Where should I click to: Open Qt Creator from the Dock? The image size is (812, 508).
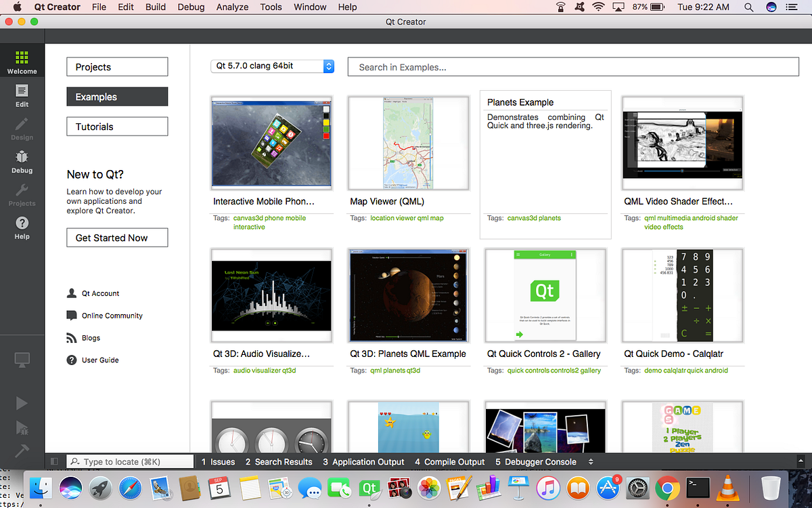[369, 488]
